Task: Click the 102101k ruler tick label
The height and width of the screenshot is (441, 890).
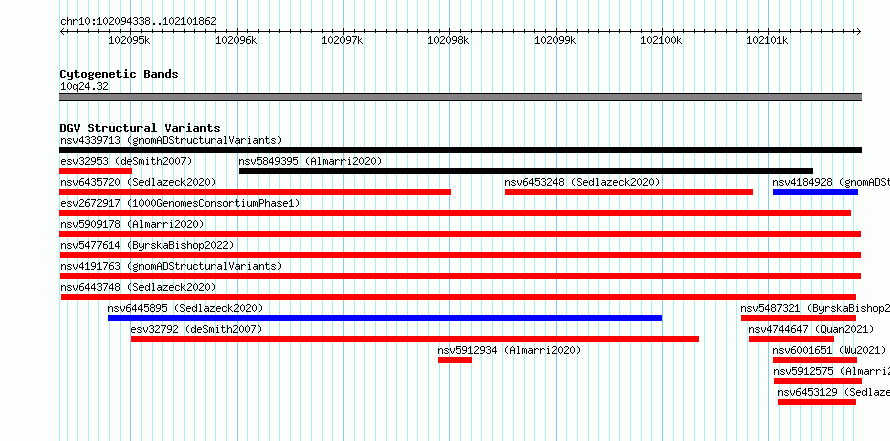Action: click(x=767, y=40)
